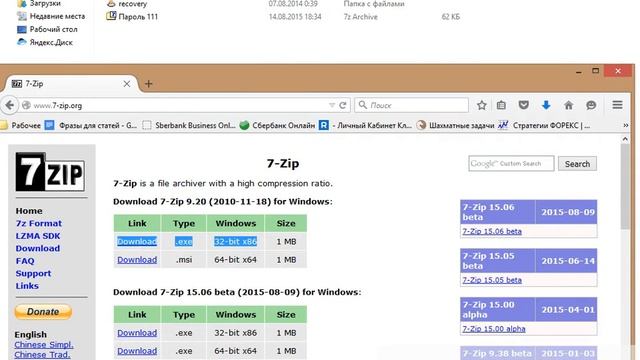Image resolution: width=640 pixels, height=360 pixels.
Task: Open the chat smiley icon in toolbar
Action: 591,105
